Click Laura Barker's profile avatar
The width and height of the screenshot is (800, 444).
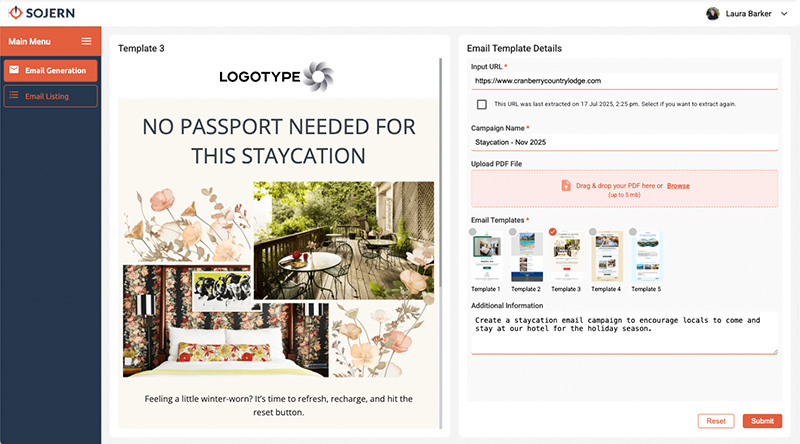tap(713, 14)
